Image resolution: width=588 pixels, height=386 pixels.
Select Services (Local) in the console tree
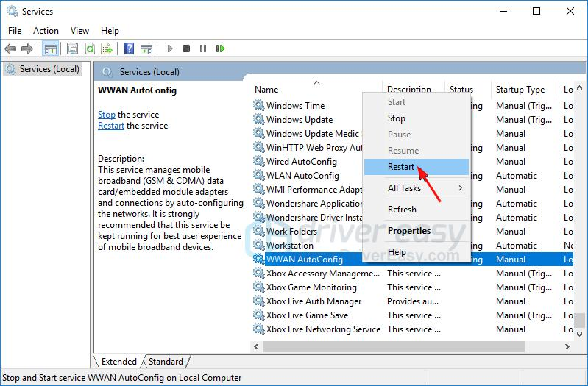click(43, 69)
